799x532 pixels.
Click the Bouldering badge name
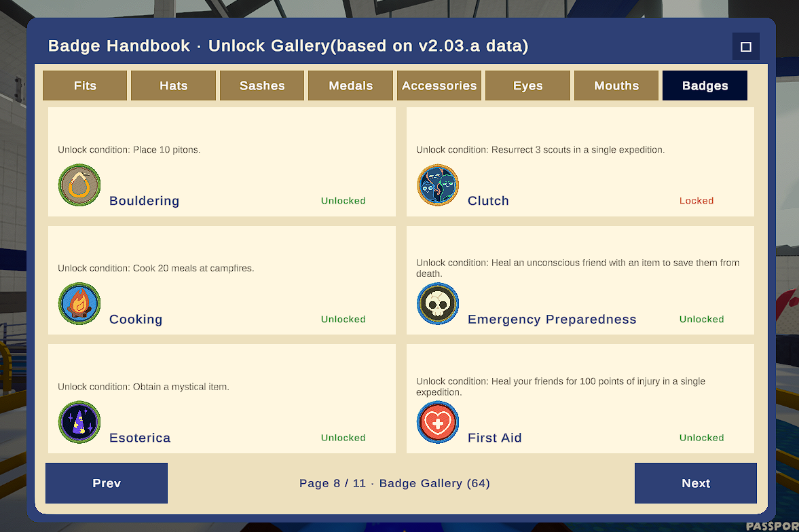point(144,201)
